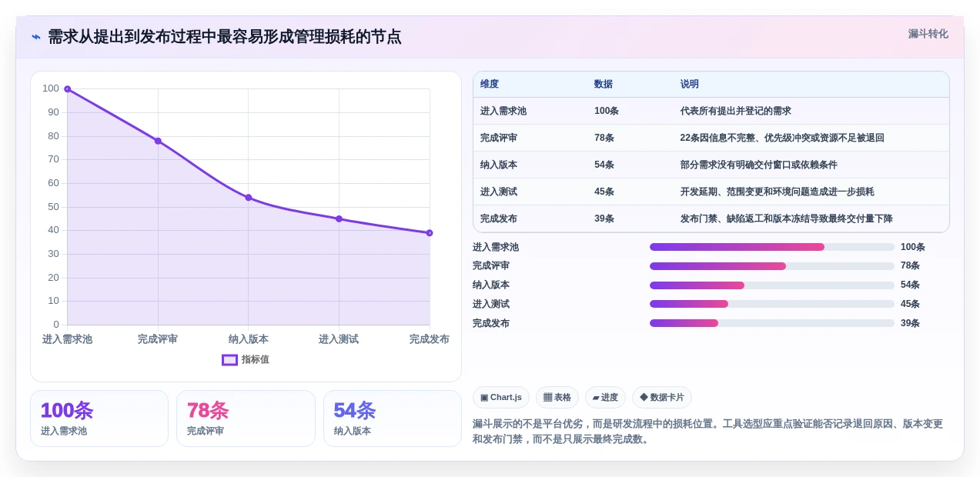
Task: Click the 进入测试 progress bar
Action: click(x=772, y=304)
